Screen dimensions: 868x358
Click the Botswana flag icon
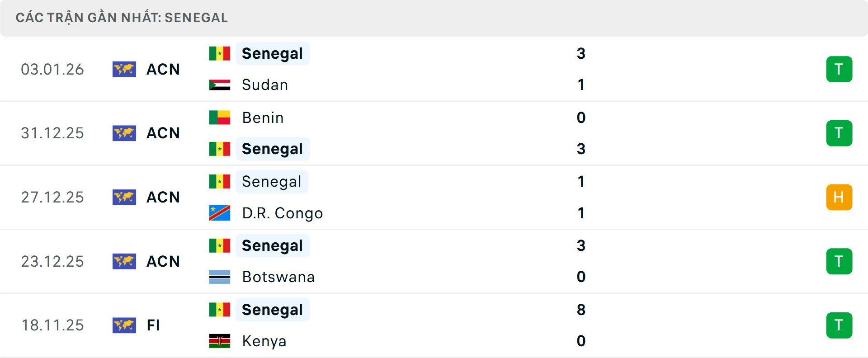[x=219, y=277]
